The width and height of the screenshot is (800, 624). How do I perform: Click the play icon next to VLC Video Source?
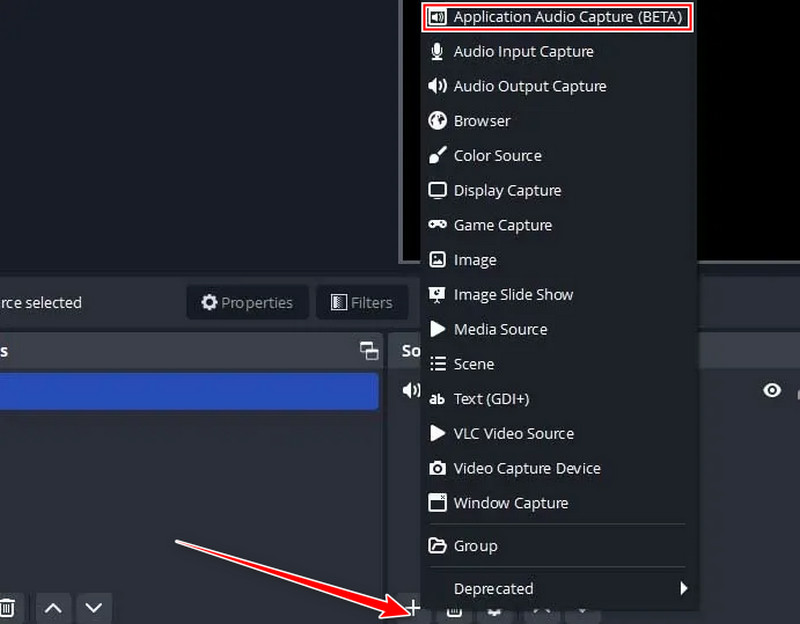437,433
